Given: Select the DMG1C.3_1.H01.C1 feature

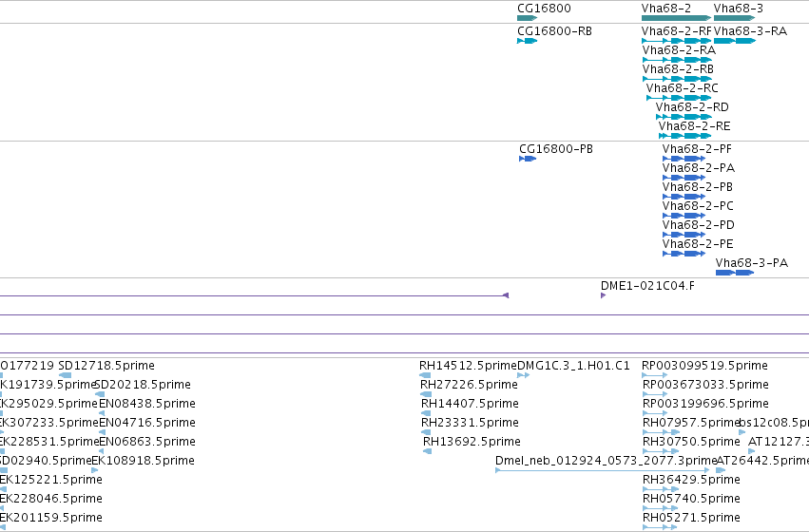Looking at the screenshot, I should coord(573,366).
